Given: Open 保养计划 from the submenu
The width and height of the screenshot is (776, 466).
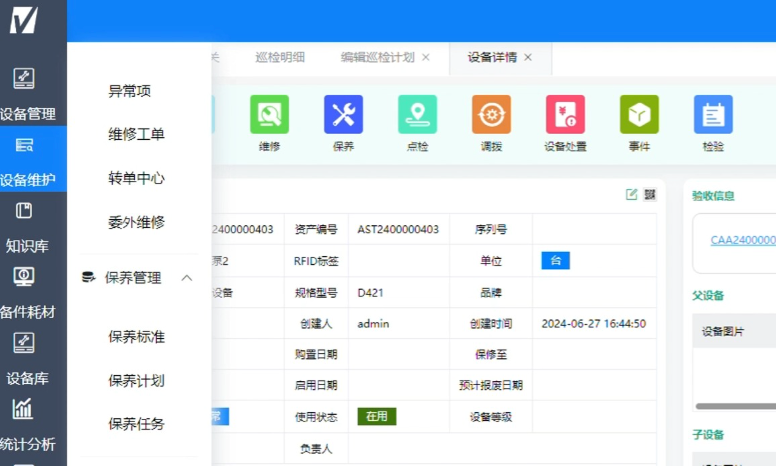Looking at the screenshot, I should click(136, 380).
